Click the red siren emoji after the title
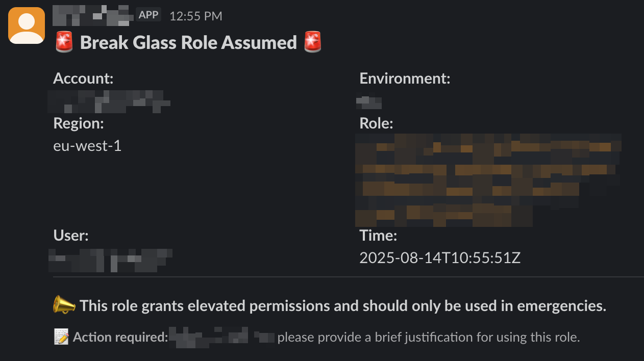644x361 pixels. 312,42
